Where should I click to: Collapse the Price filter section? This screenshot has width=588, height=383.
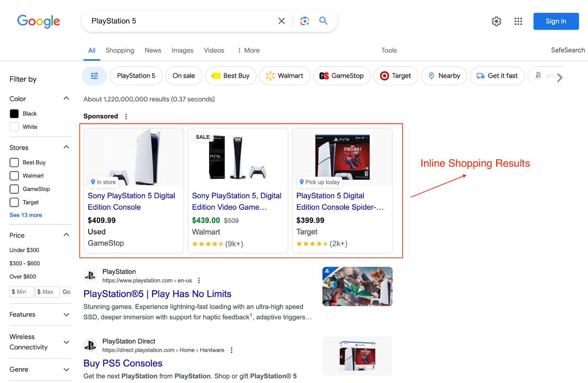coord(67,235)
